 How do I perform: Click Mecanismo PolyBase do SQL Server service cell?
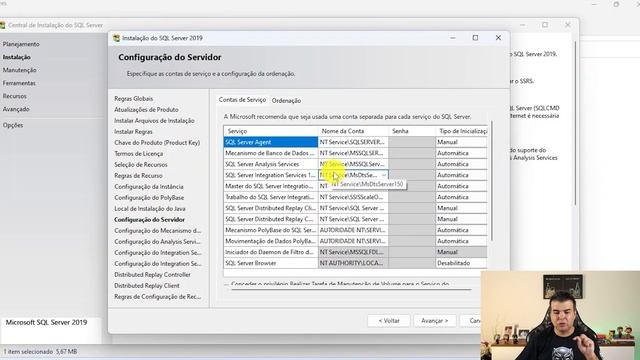click(x=271, y=230)
